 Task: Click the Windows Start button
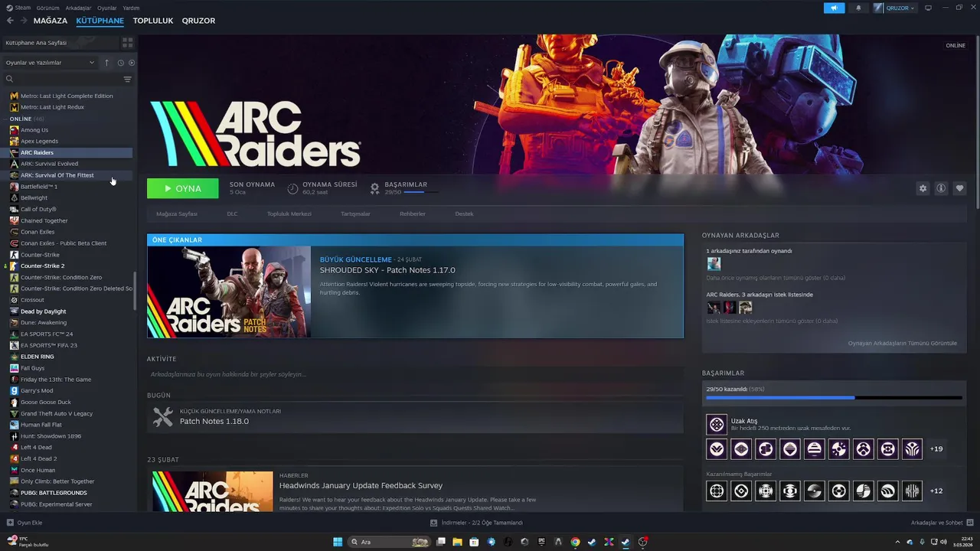[338, 542]
